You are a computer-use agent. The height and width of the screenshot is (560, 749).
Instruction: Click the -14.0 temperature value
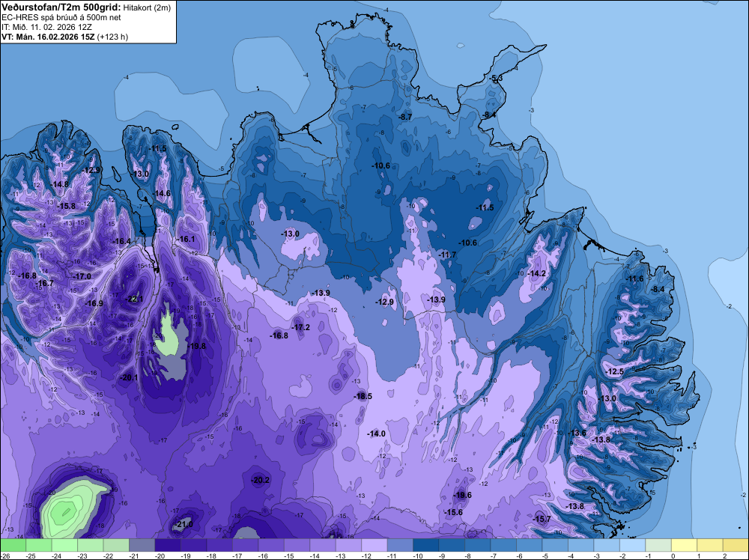377,433
